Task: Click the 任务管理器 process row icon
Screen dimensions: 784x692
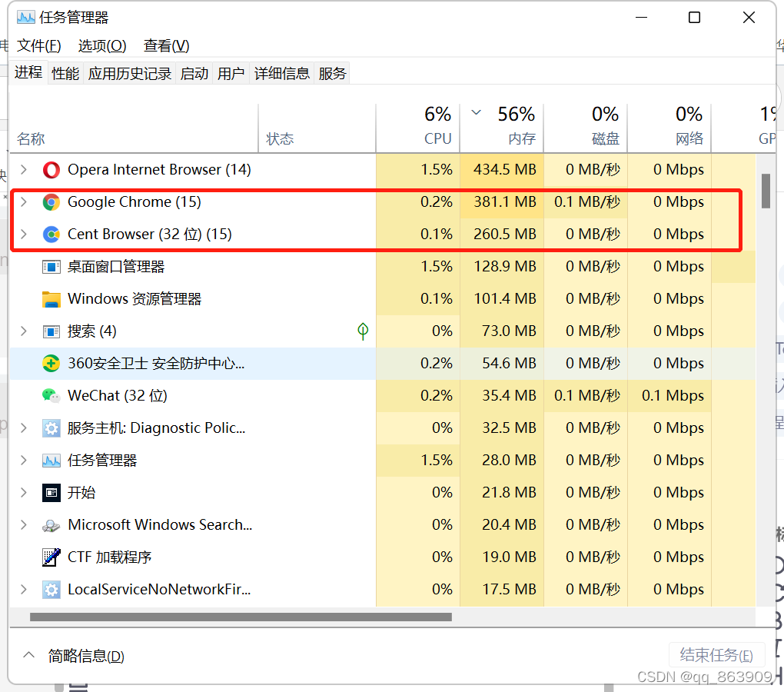Action: click(51, 460)
